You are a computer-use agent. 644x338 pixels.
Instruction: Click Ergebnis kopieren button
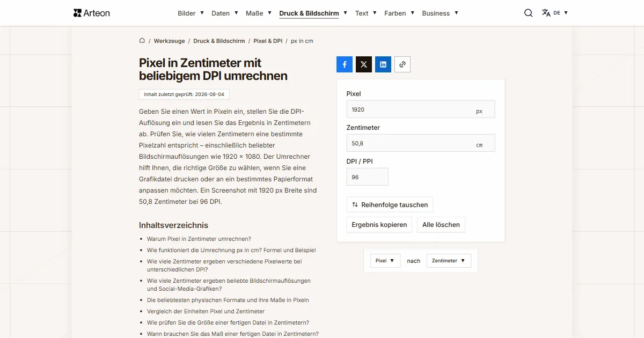coord(379,225)
